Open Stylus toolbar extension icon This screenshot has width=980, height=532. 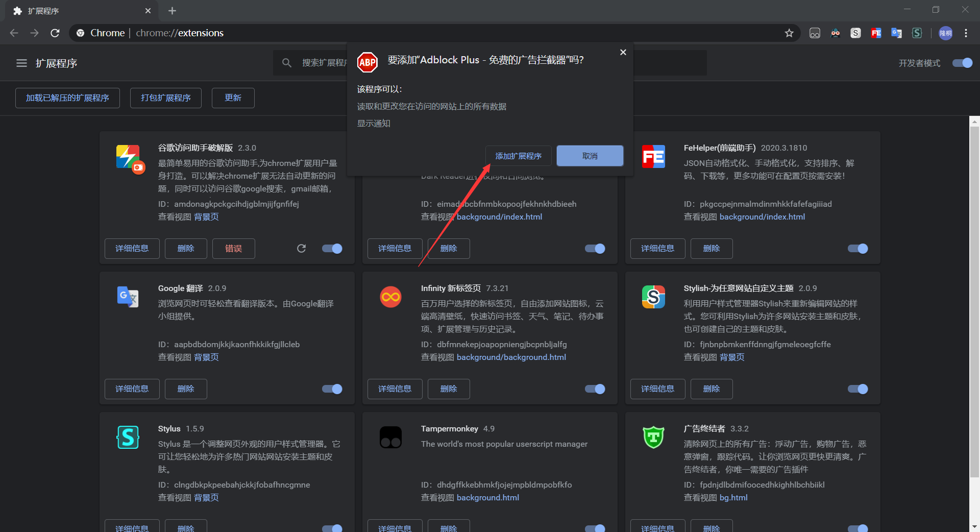(917, 33)
